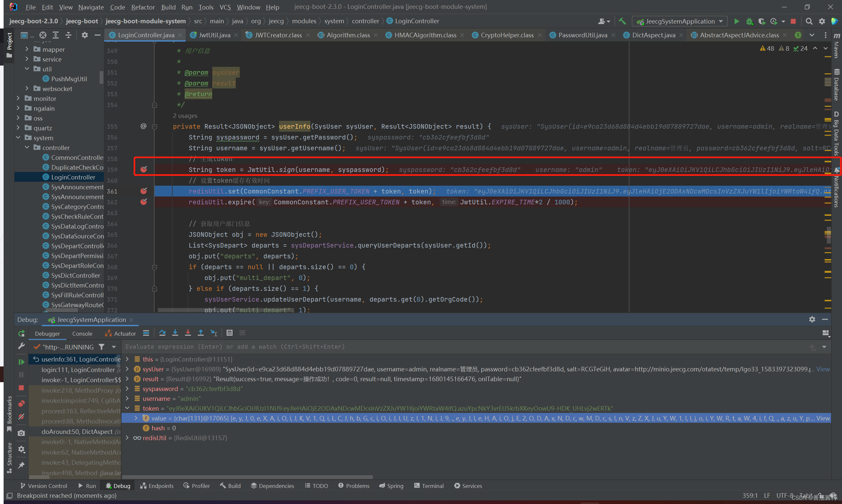Click the Step Into debugger icon
This screenshot has width=842, height=504.
click(x=176, y=333)
